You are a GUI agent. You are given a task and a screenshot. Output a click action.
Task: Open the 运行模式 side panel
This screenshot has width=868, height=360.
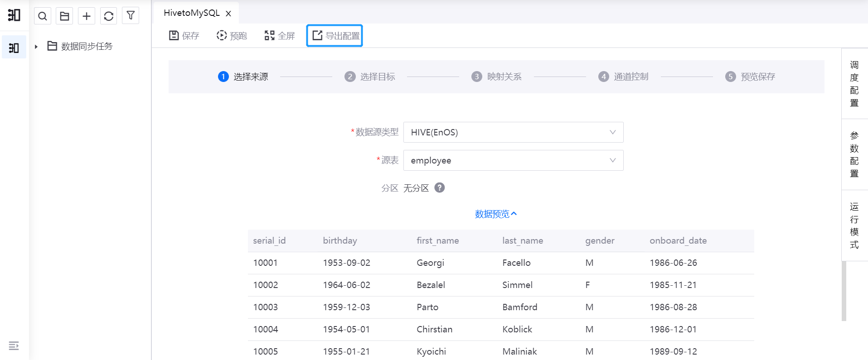pyautogui.click(x=854, y=226)
